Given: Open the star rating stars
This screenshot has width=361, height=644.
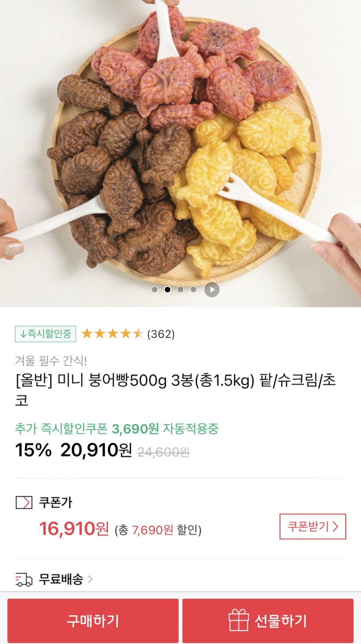Looking at the screenshot, I should coord(112,334).
